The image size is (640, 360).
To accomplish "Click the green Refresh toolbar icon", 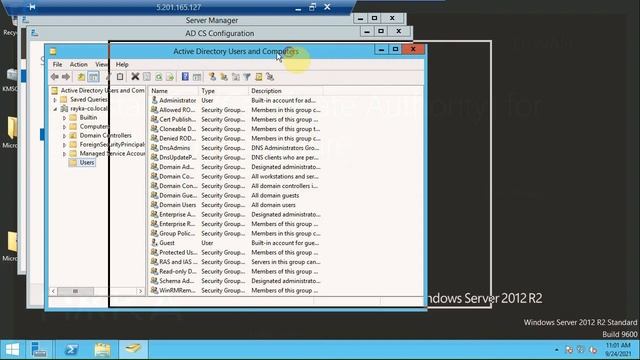I will [158, 77].
